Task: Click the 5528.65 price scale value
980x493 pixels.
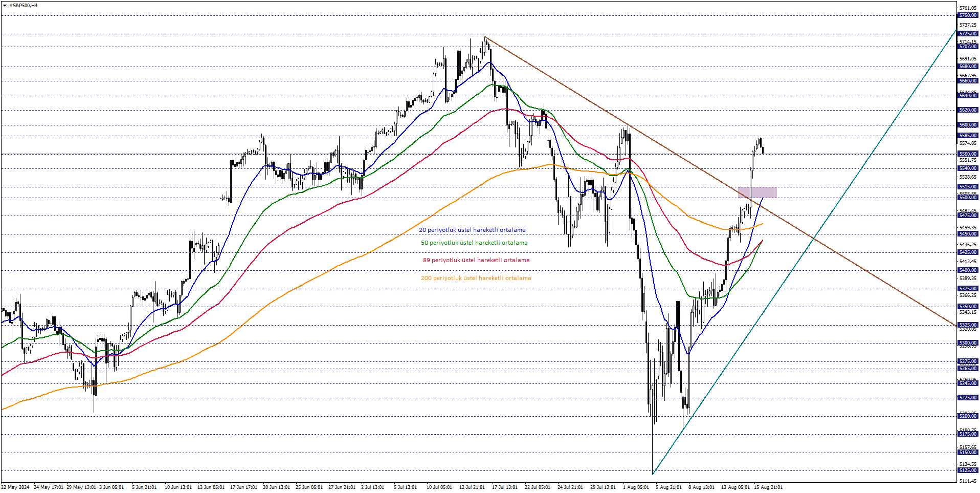Action: click(968, 177)
